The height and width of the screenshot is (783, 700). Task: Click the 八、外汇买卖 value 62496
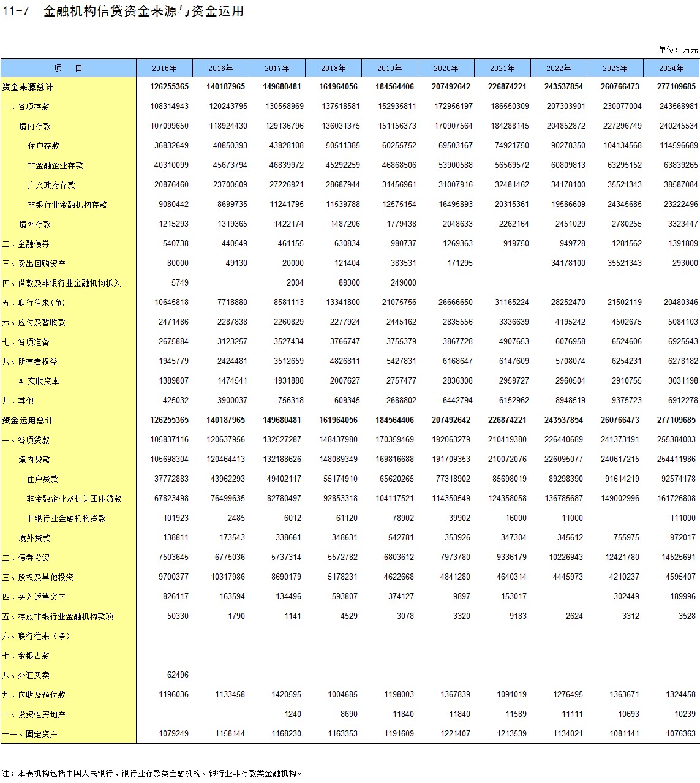(178, 675)
